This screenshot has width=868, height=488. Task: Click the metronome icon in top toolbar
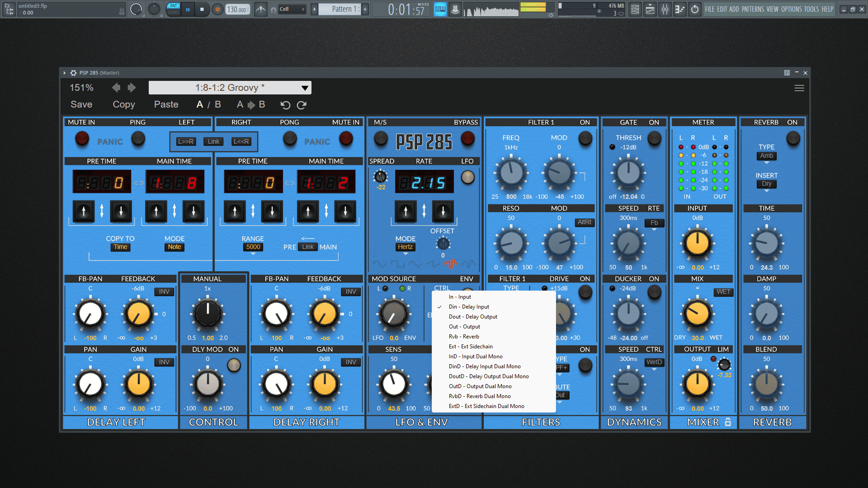point(261,9)
